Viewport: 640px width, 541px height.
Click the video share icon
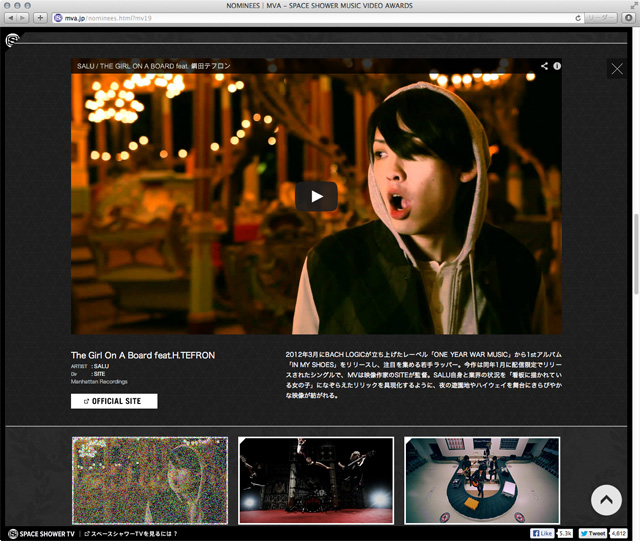545,66
